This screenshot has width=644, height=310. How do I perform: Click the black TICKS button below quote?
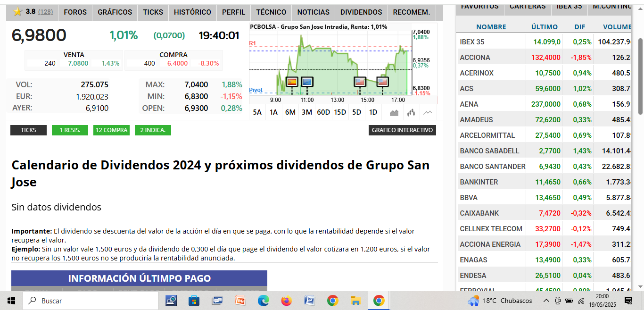tap(28, 130)
